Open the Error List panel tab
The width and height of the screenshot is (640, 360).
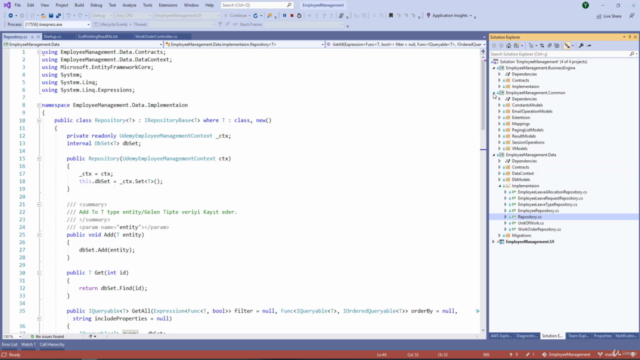click(x=9, y=344)
